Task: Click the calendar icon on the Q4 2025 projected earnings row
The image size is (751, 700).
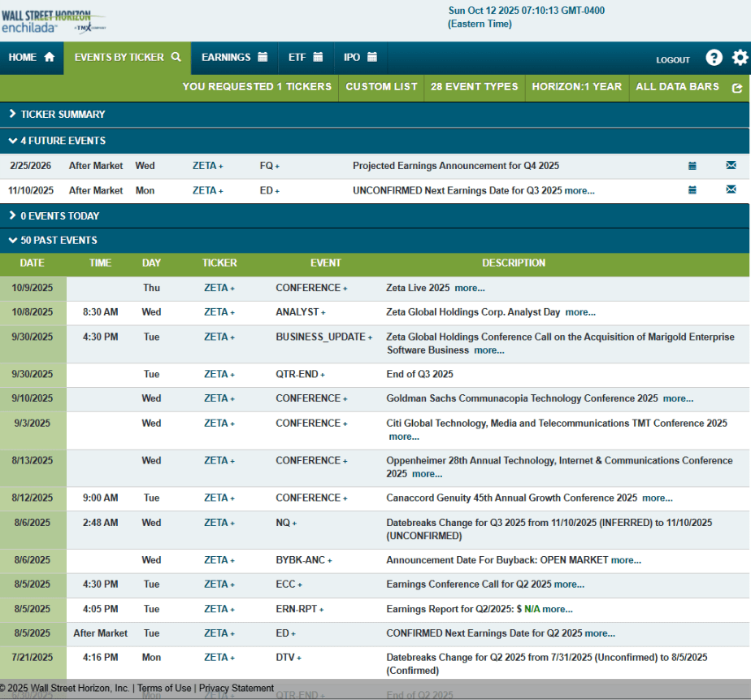Action: click(692, 165)
